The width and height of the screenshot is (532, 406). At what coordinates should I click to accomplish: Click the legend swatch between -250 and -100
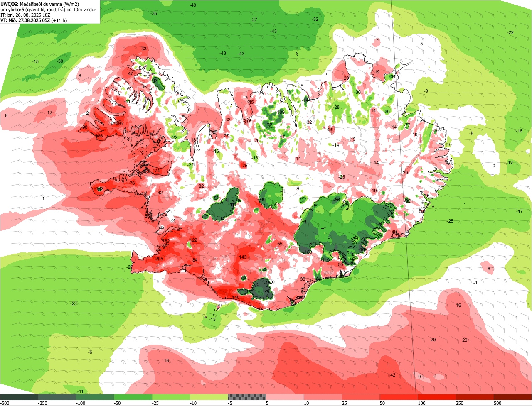pos(57,397)
